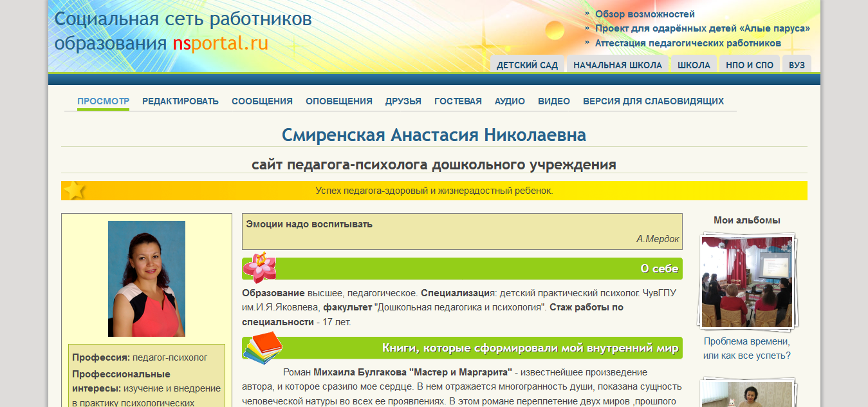868x407 pixels.
Task: Open the second album thumbnail below
Action: pos(747,392)
